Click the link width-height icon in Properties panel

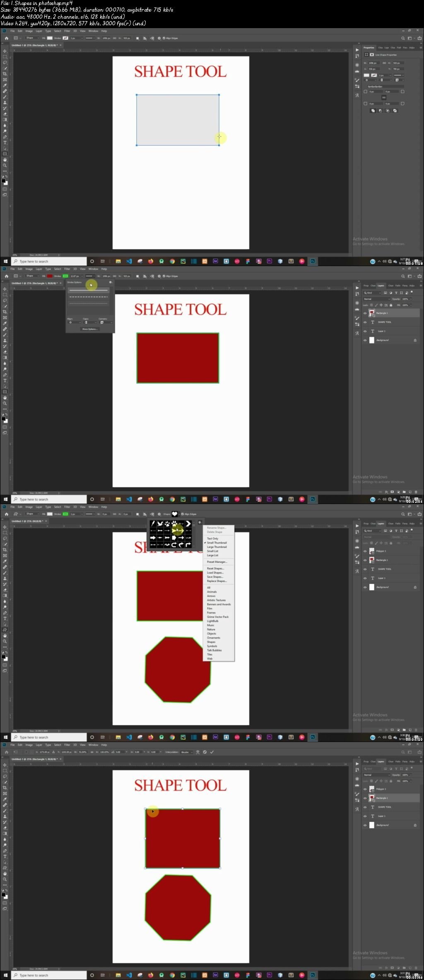click(384, 63)
